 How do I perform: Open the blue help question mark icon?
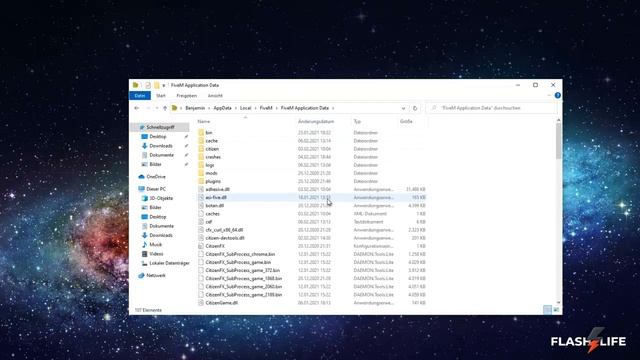coord(558,96)
